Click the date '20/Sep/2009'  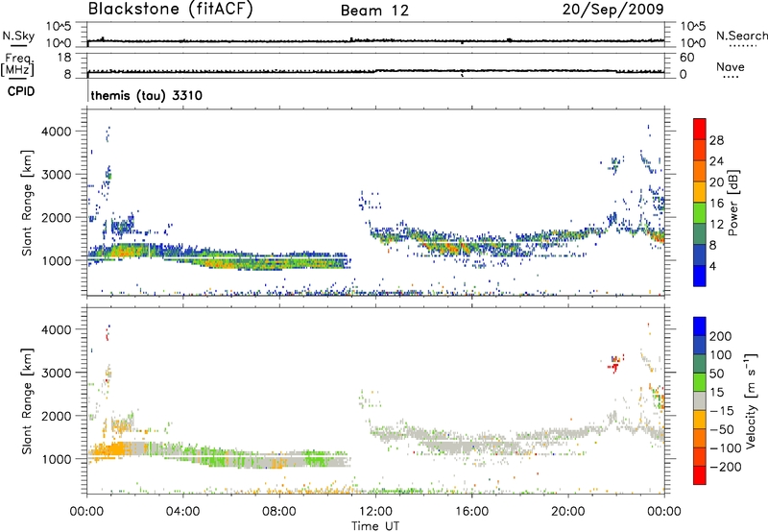tap(612, 10)
